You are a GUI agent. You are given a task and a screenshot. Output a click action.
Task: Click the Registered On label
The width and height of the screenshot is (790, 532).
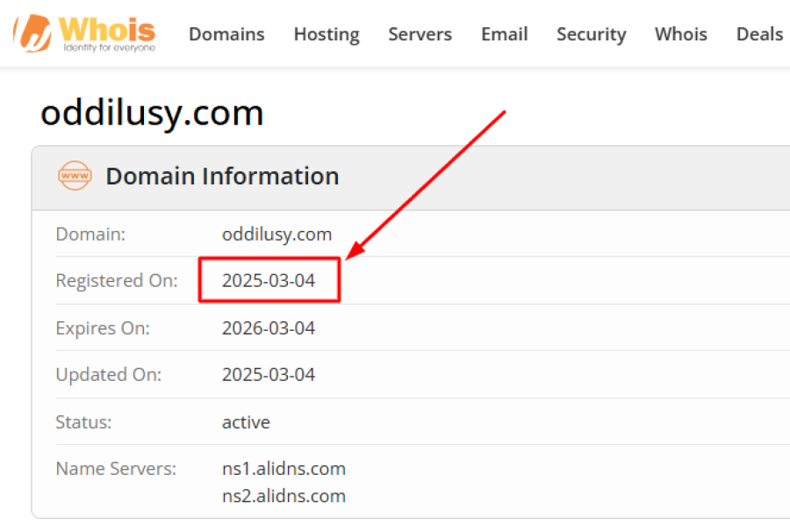116,281
